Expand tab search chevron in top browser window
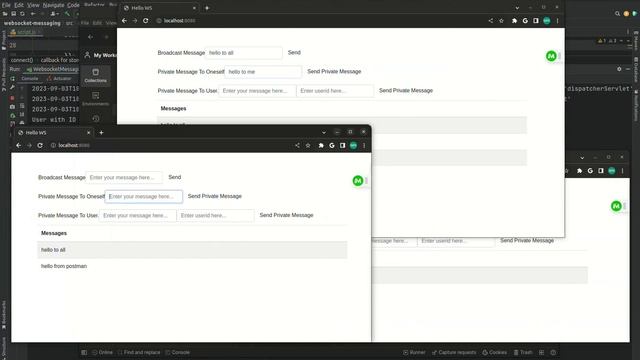 [517, 8]
